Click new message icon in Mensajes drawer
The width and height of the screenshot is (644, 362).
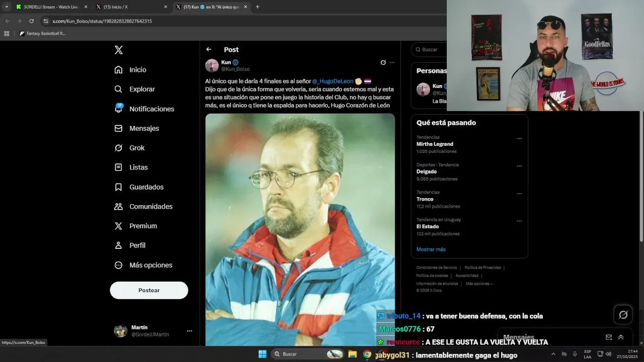[x=609, y=337]
